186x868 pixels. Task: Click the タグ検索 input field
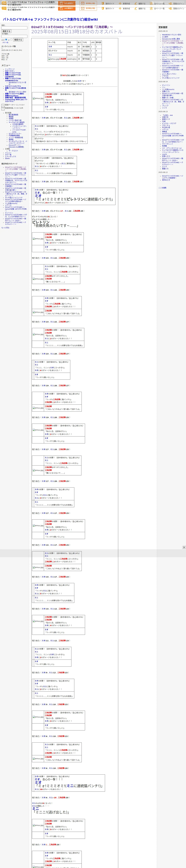click(14, 36)
